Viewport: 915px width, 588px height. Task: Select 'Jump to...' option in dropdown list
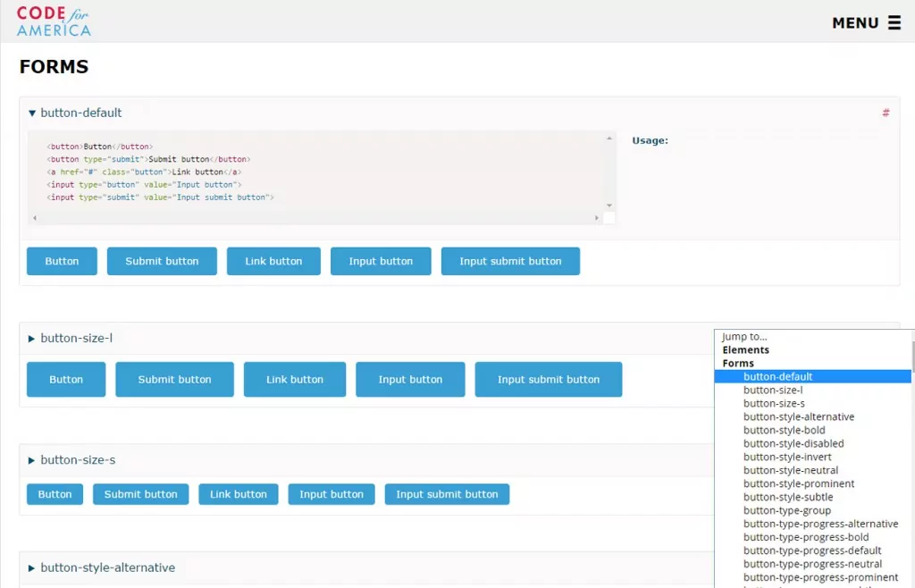click(812, 337)
